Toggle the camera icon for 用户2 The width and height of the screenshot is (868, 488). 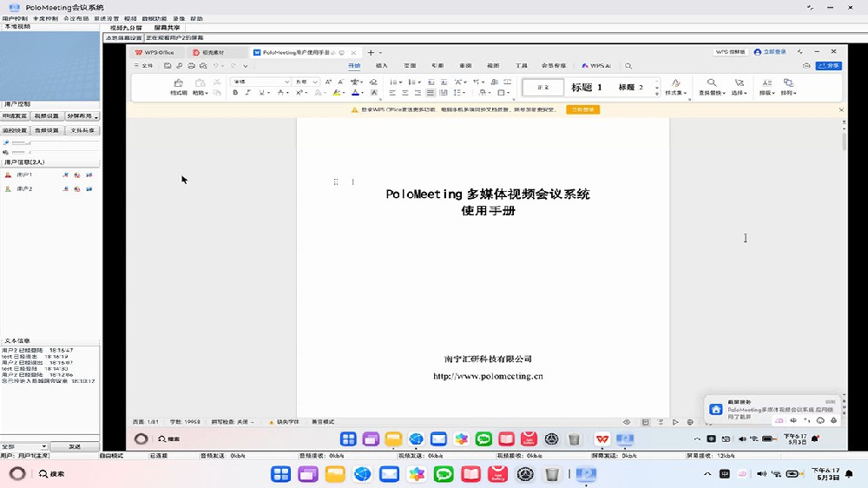(x=76, y=188)
